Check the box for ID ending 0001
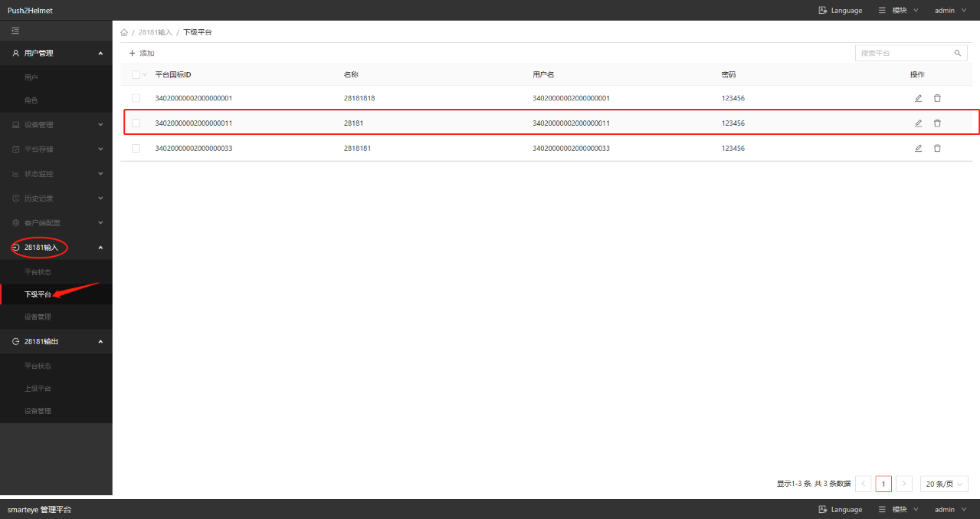Image resolution: width=980 pixels, height=519 pixels. pos(136,98)
